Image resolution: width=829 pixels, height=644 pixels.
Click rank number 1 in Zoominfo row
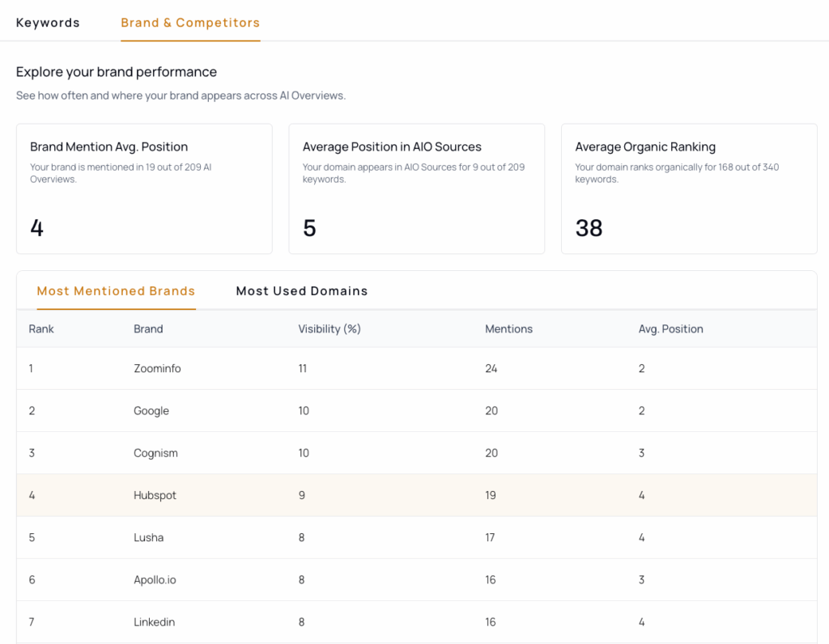coord(32,368)
